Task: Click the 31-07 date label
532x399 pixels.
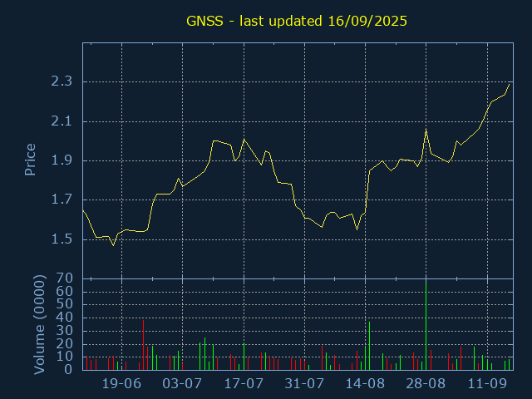Action: pyautogui.click(x=304, y=384)
